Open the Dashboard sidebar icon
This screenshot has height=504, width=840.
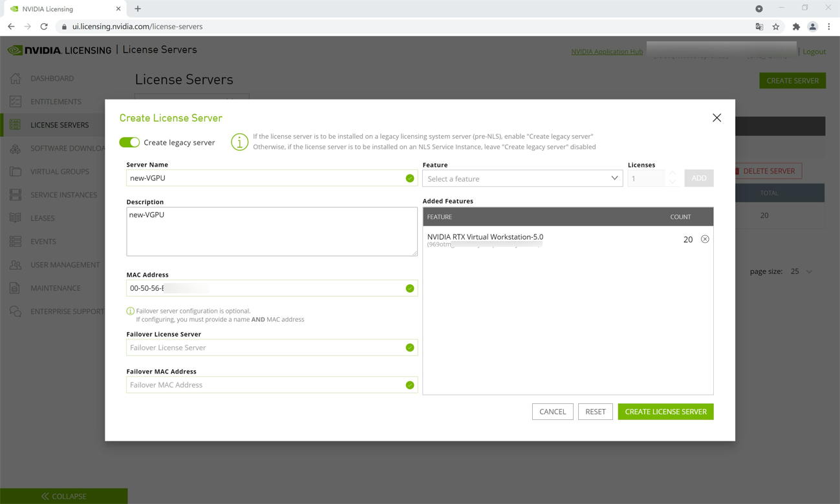tap(16, 78)
